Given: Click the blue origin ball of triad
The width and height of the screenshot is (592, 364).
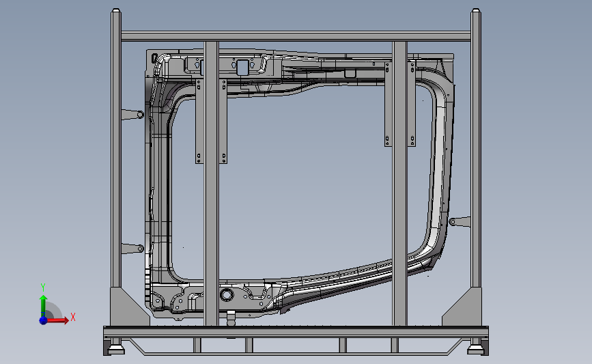Looking at the screenshot, I should tap(44, 320).
